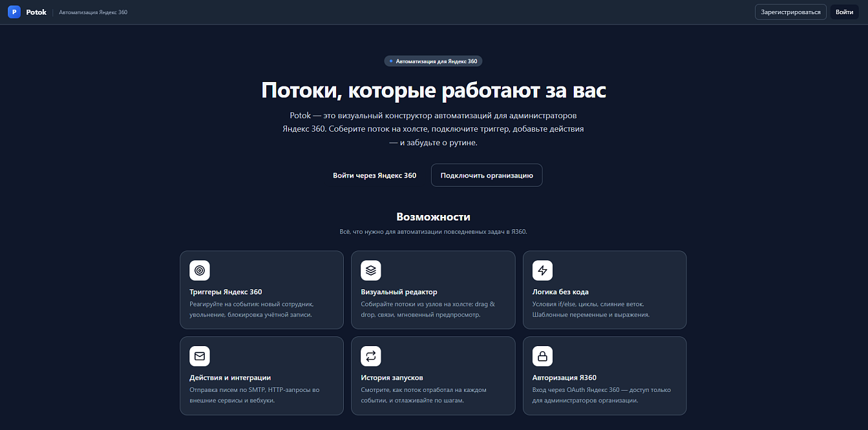Click the Автоматизация для Яндекс 360 badge
This screenshot has height=430, width=868.
coord(433,61)
